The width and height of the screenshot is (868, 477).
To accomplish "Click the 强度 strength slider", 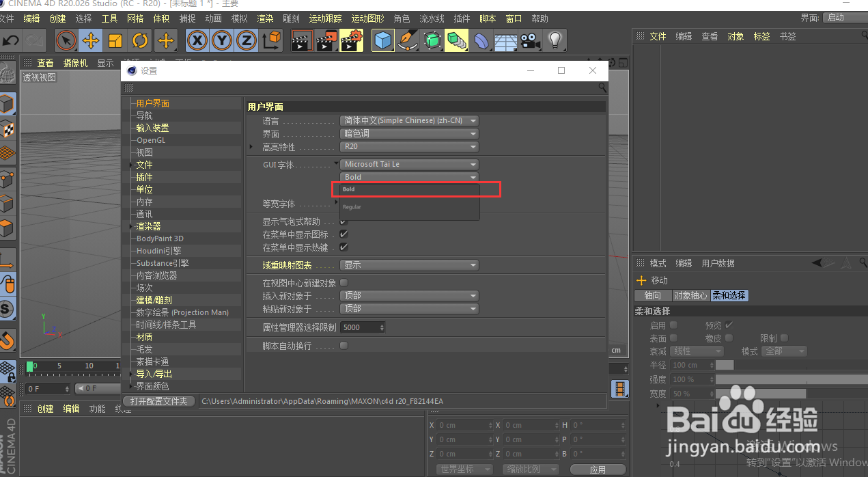I will 792,379.
